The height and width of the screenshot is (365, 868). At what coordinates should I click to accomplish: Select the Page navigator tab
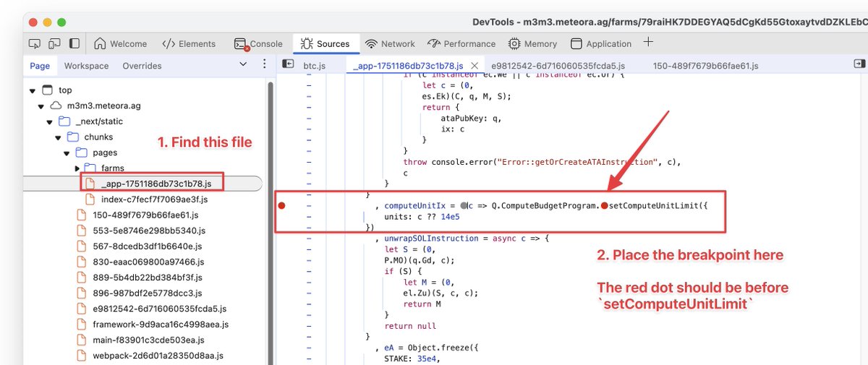[40, 66]
